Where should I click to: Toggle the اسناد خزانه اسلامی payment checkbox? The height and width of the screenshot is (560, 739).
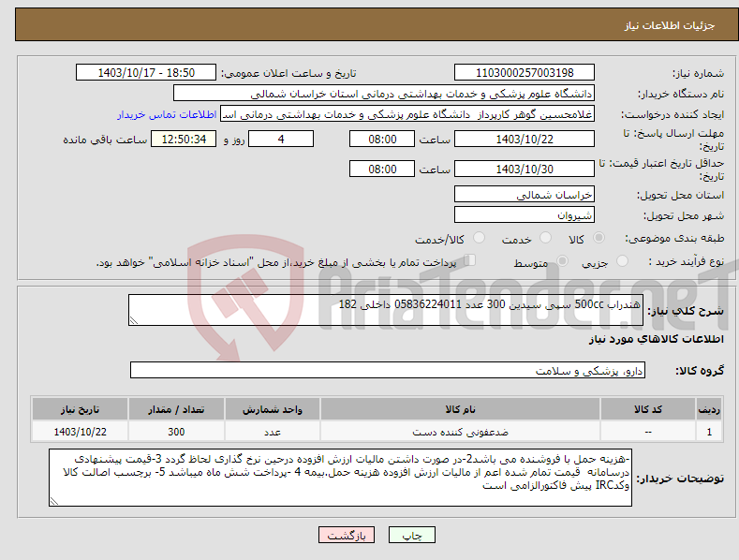(x=470, y=259)
